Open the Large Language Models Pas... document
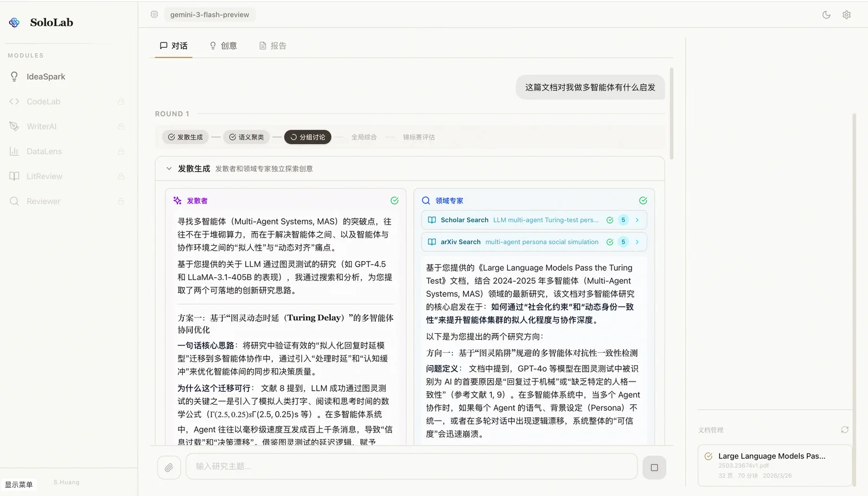Screen dimensions: 868x496 [x=775, y=466]
